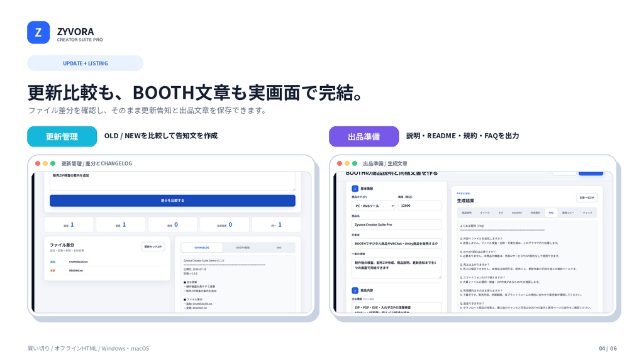This screenshot has height=362, width=644.
Task: Click the footer text 買い切り / オフラインHTML
Action: tap(62, 348)
